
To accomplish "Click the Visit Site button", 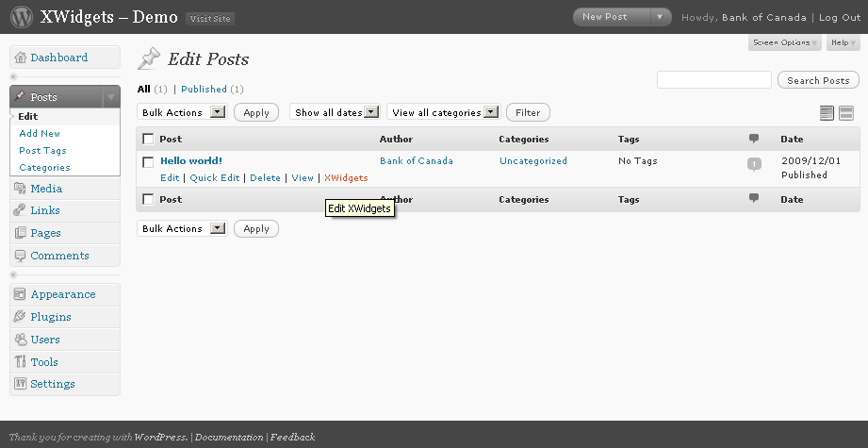I will [x=210, y=18].
